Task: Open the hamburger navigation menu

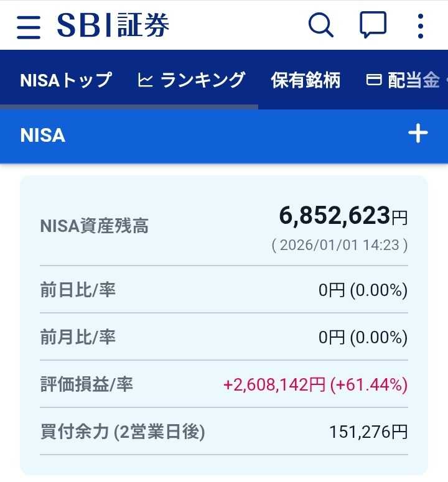Action: [29, 26]
